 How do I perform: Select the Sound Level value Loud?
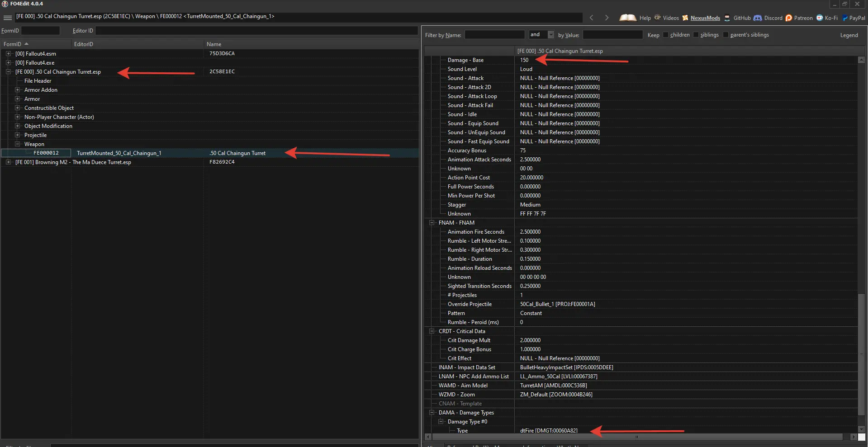(526, 69)
